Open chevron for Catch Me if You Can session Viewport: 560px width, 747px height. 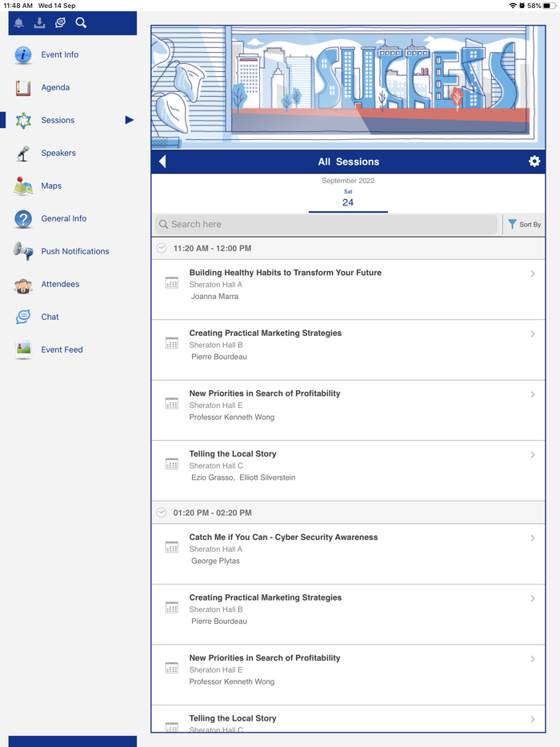coord(533,538)
